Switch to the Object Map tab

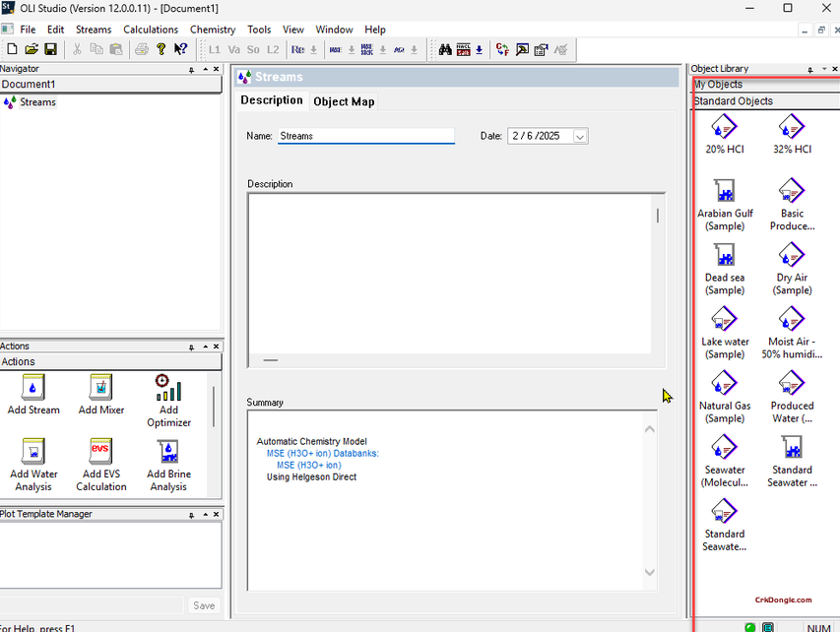[x=344, y=101]
